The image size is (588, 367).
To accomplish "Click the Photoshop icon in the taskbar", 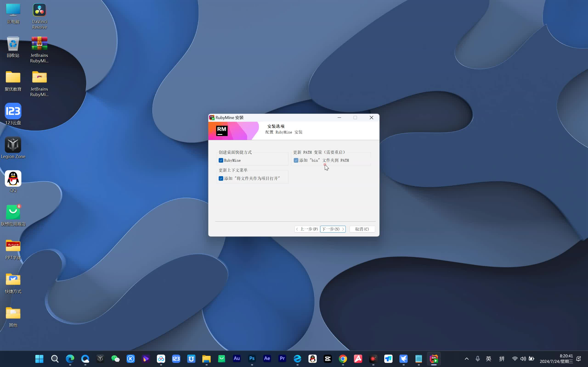I will pos(252,359).
